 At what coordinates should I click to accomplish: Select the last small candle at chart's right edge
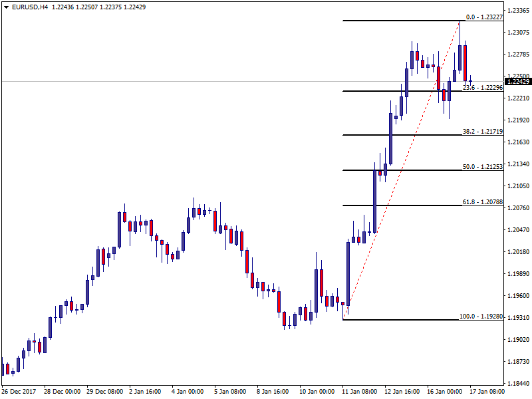pyautogui.click(x=470, y=80)
